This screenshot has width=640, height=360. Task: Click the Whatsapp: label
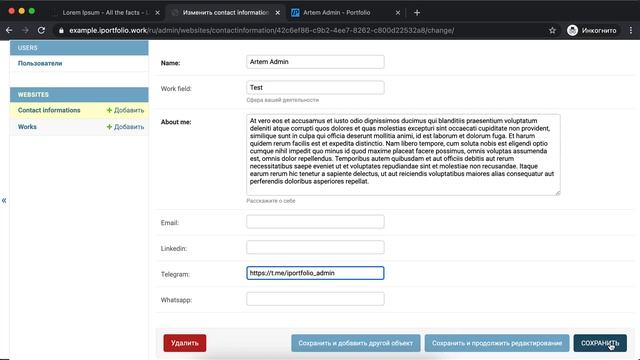[x=176, y=300]
